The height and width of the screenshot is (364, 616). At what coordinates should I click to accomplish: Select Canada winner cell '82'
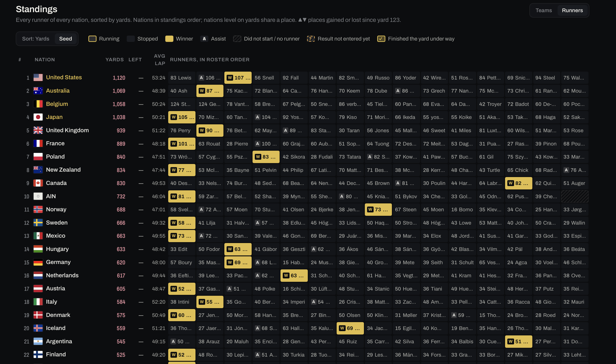pos(519,183)
